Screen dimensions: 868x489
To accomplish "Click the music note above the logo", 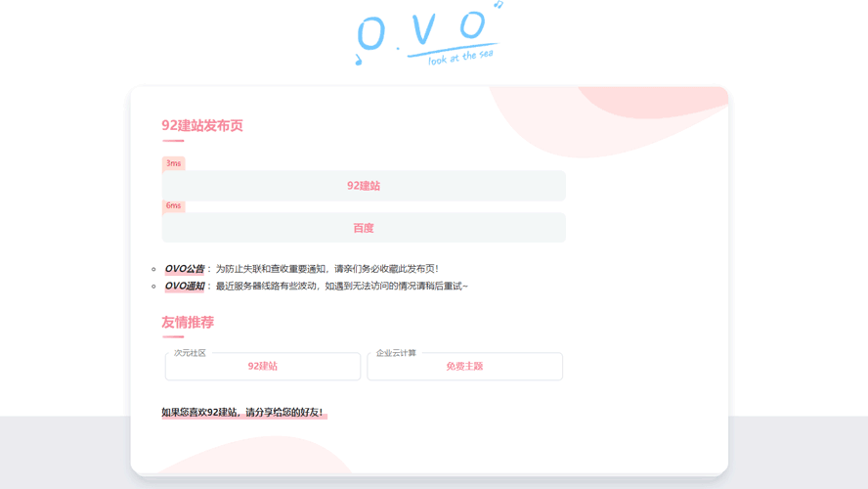I will pos(499,5).
